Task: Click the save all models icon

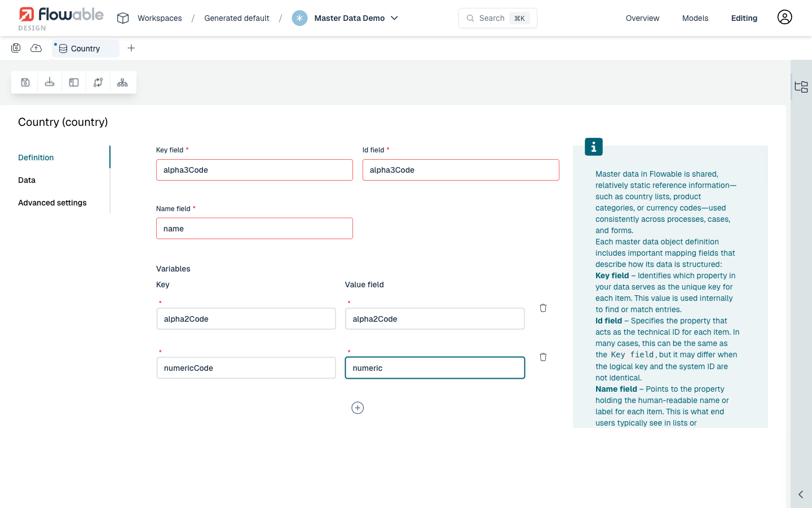Action: tap(16, 48)
